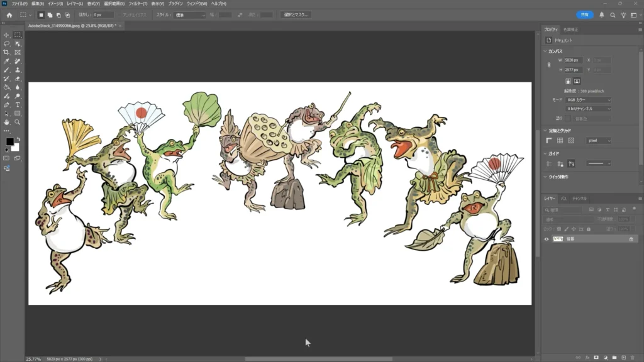
Task: Select the Zoom tool
Action: click(18, 123)
